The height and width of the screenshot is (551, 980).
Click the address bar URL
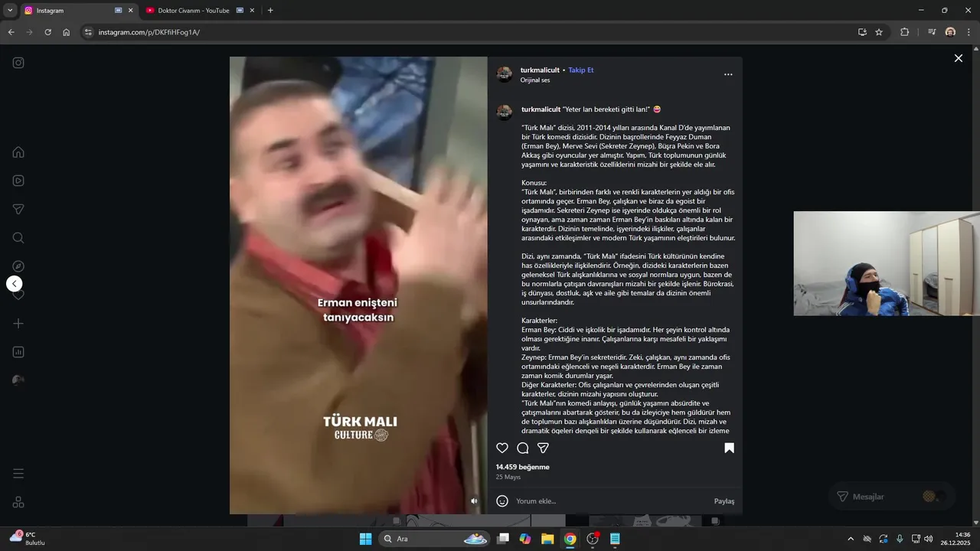pos(149,32)
